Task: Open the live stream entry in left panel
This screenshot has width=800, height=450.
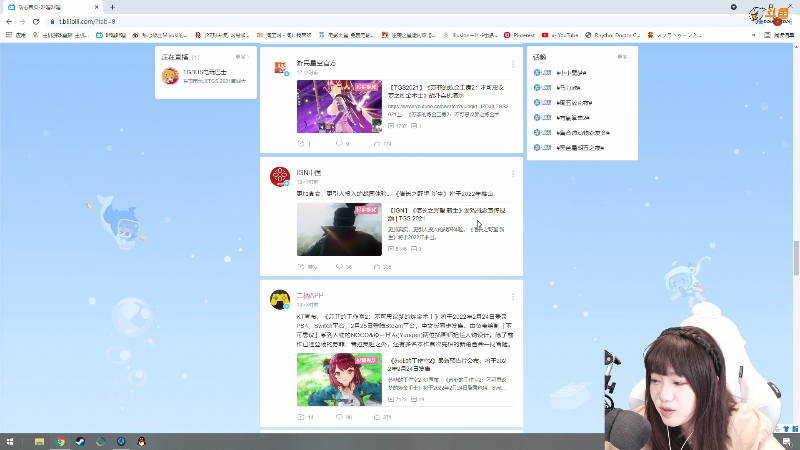Action: (206, 76)
